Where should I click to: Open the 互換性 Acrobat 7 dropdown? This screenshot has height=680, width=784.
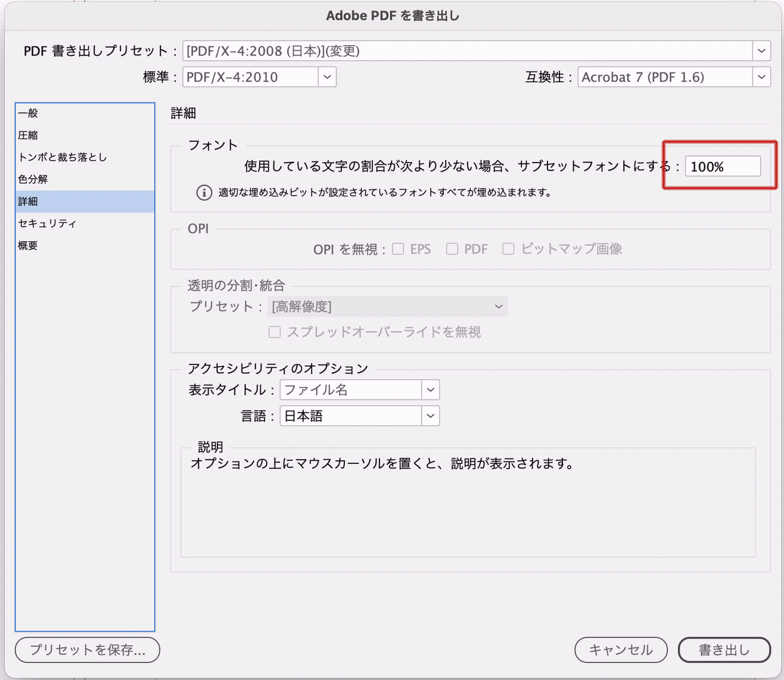coord(761,77)
